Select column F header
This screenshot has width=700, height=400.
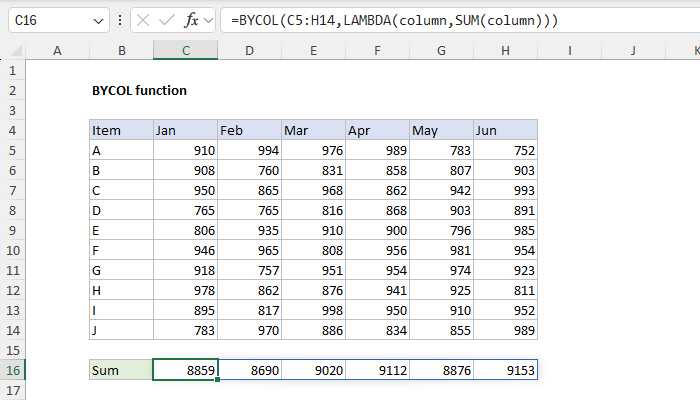click(377, 50)
